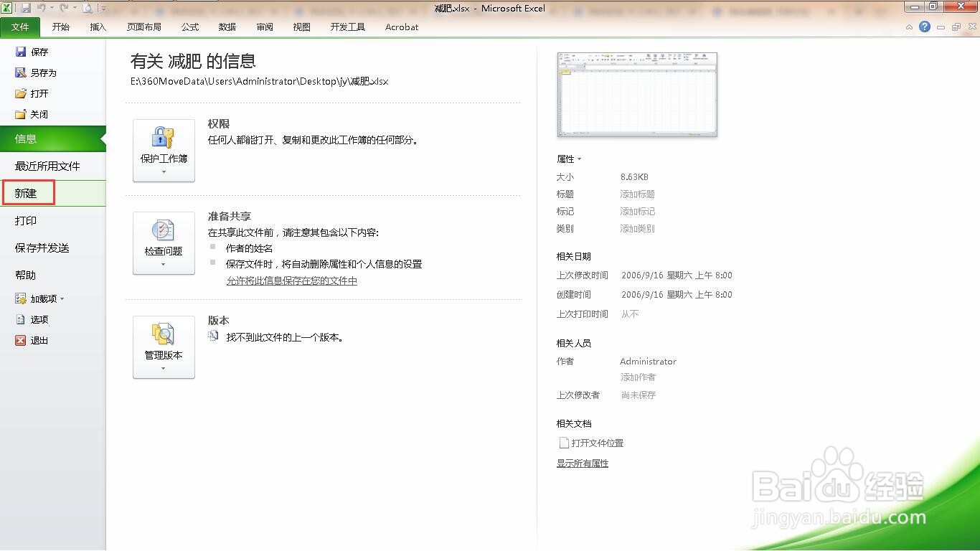Click 关闭 in the backstage sidebar
This screenshot has width=980, height=551.
[x=32, y=114]
